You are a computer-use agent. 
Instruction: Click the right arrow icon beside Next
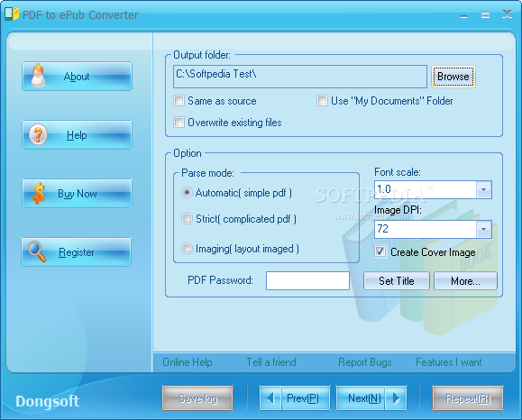396,398
